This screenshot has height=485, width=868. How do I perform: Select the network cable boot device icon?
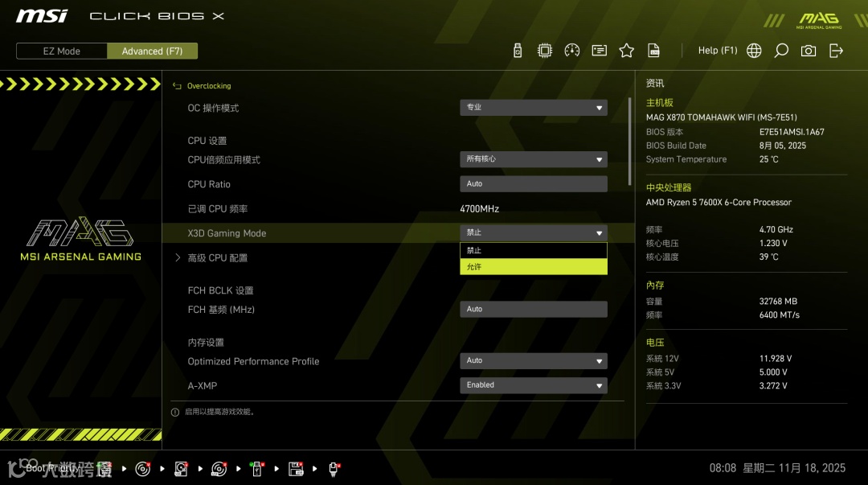[x=334, y=468]
